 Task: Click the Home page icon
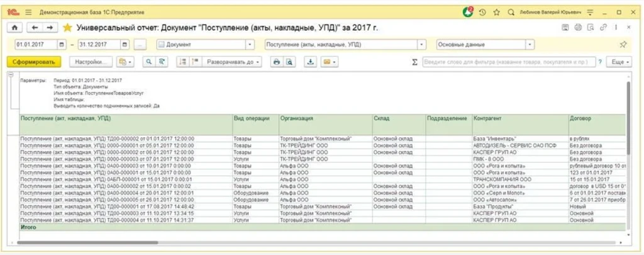14,28
